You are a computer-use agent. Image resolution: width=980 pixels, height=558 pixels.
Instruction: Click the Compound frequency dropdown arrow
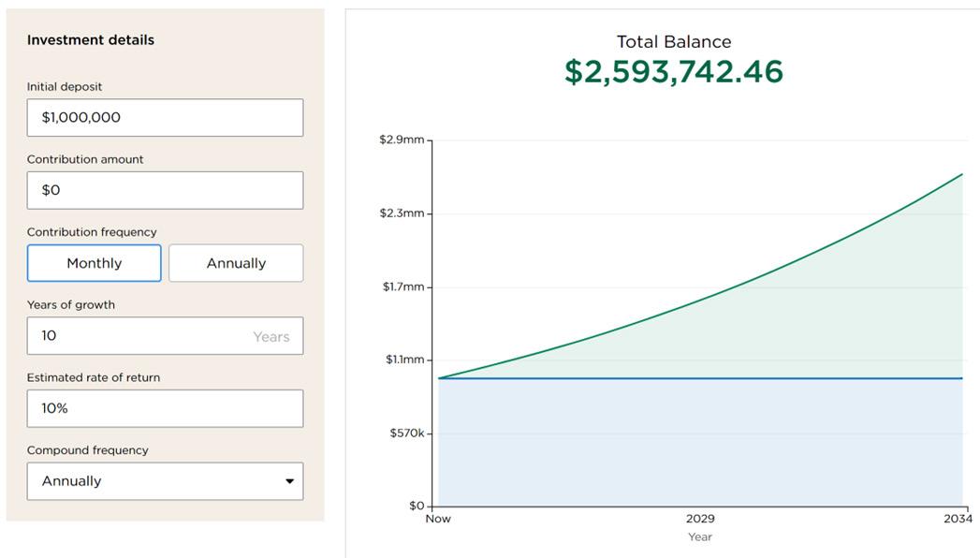[x=289, y=481]
